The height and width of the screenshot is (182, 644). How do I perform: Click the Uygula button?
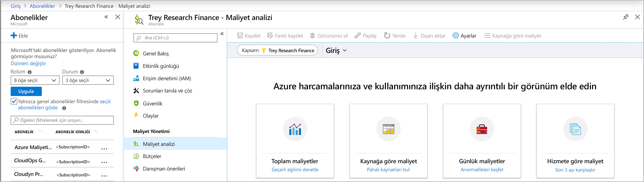click(26, 91)
